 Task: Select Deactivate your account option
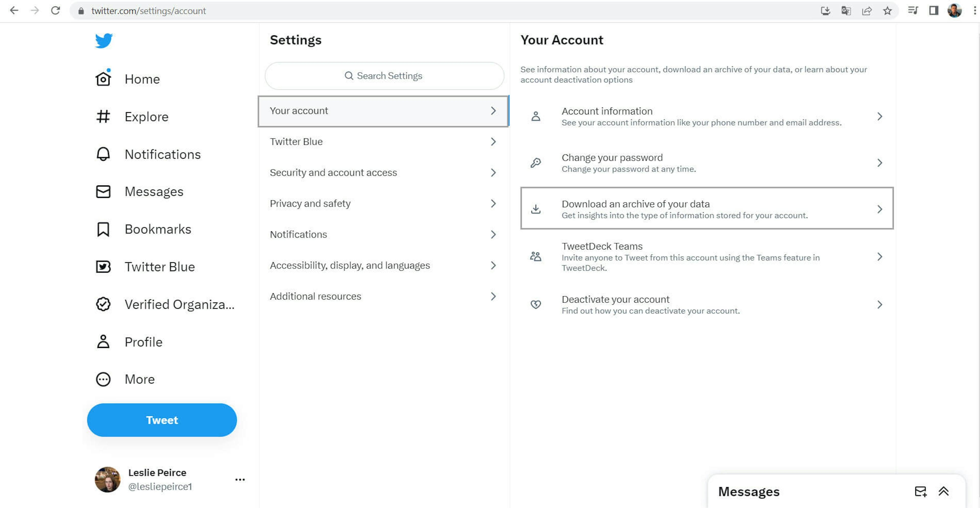[x=707, y=304]
